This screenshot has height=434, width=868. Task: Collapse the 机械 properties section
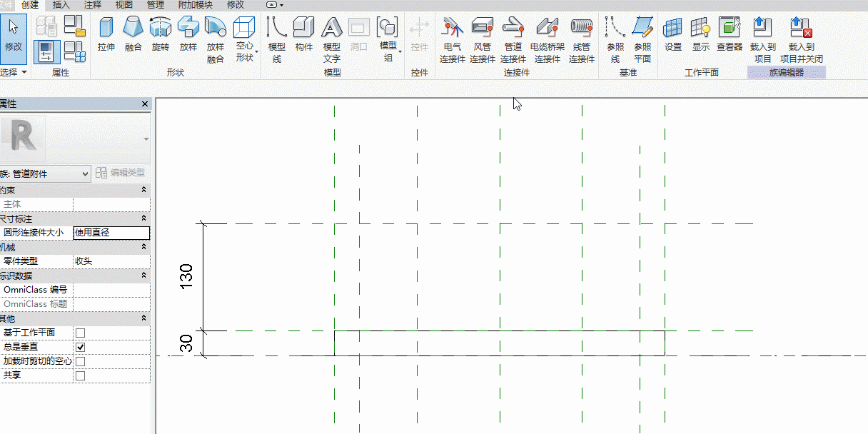(x=143, y=247)
